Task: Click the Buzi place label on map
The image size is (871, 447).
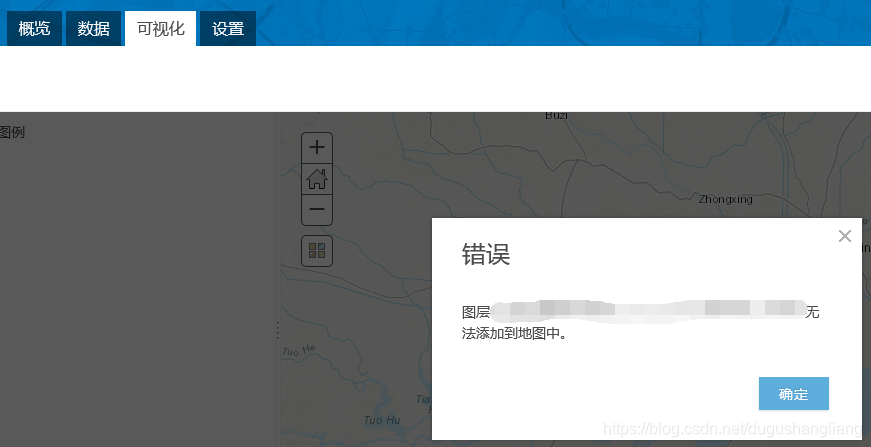Action: pos(556,116)
